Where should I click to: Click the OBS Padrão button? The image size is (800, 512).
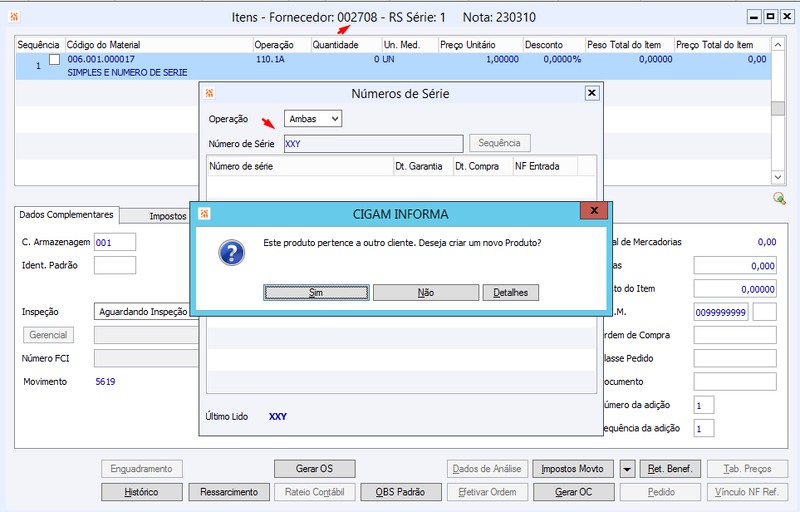point(401,492)
